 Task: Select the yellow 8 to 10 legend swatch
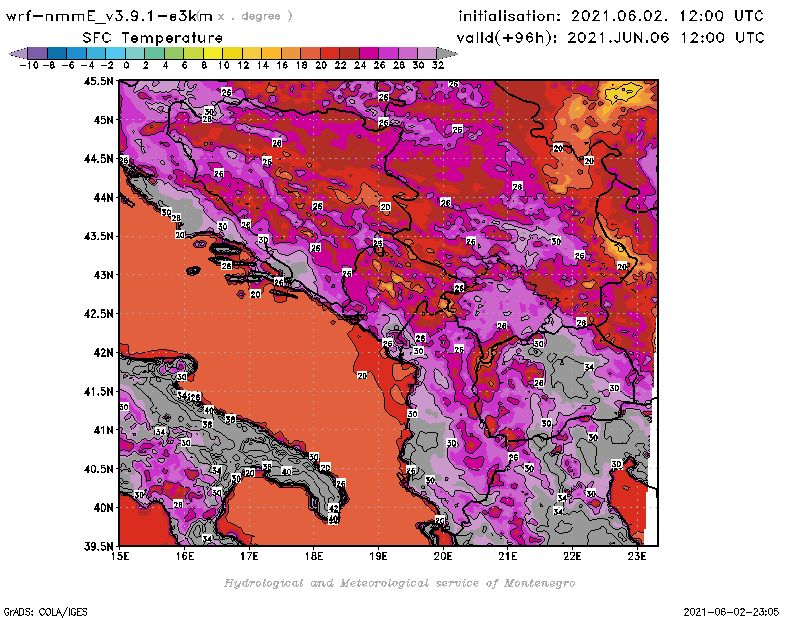click(x=213, y=53)
